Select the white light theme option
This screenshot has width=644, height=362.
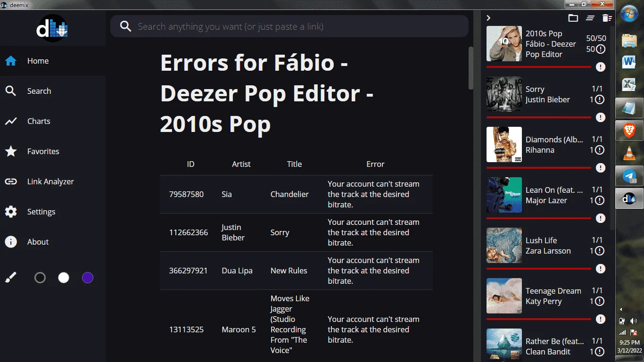[64, 278]
